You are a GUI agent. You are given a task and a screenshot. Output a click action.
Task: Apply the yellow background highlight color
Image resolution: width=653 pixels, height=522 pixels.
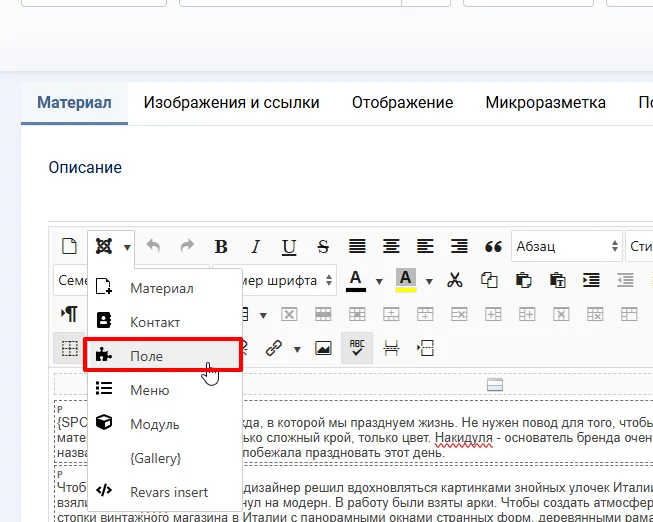[x=406, y=281]
